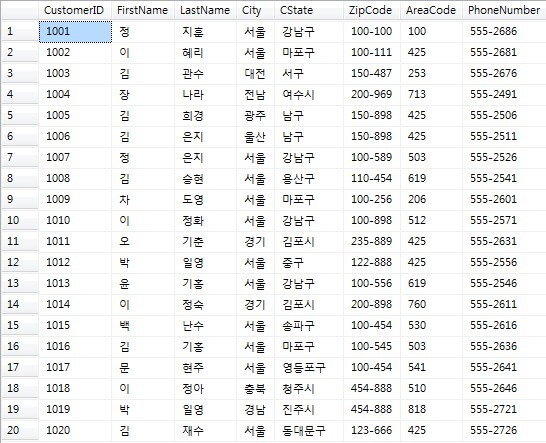Image resolution: width=546 pixels, height=443 pixels.
Task: Click the ZipCode column header
Action: tap(372, 10)
